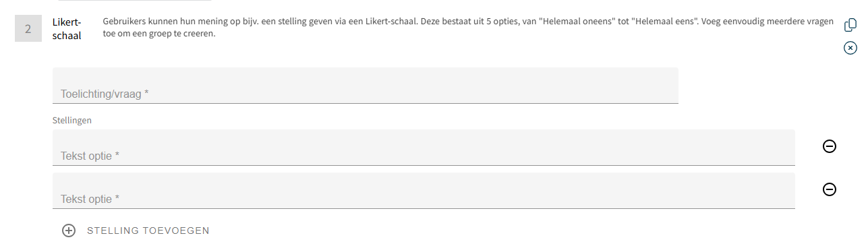This screenshot has height=244, width=868.
Task: Select the question number 2 badge
Action: point(28,29)
